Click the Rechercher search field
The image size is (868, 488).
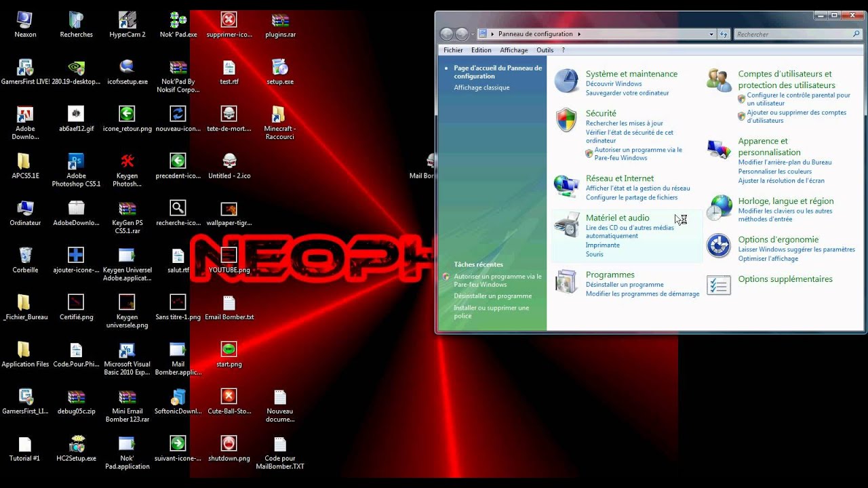point(797,34)
